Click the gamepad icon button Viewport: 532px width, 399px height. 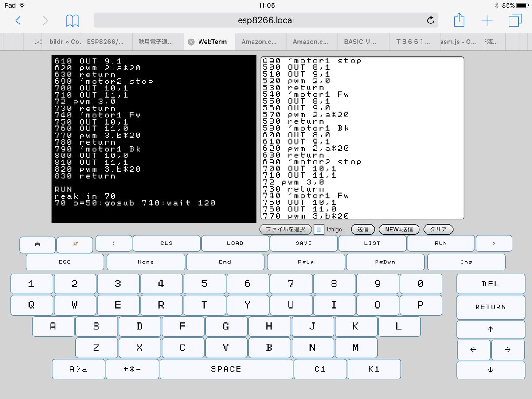(38, 245)
